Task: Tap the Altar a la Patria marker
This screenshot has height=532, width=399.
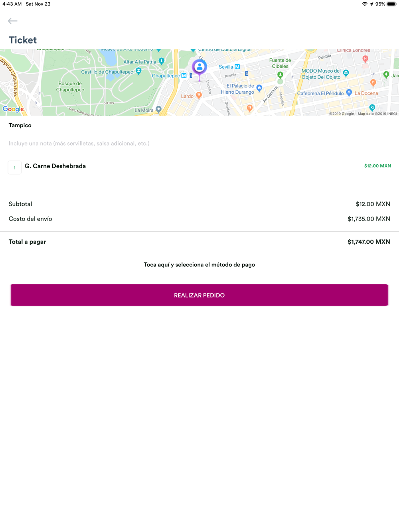Action: point(162,61)
